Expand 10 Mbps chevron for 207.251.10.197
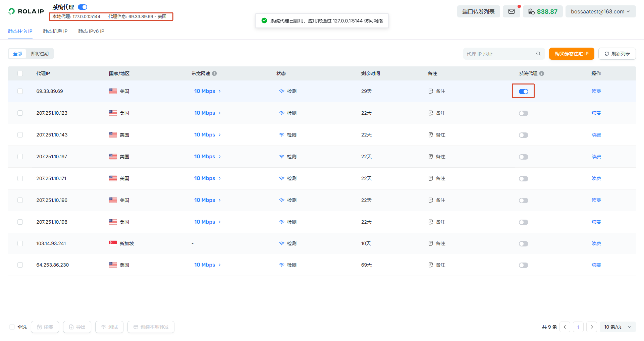 (220, 157)
